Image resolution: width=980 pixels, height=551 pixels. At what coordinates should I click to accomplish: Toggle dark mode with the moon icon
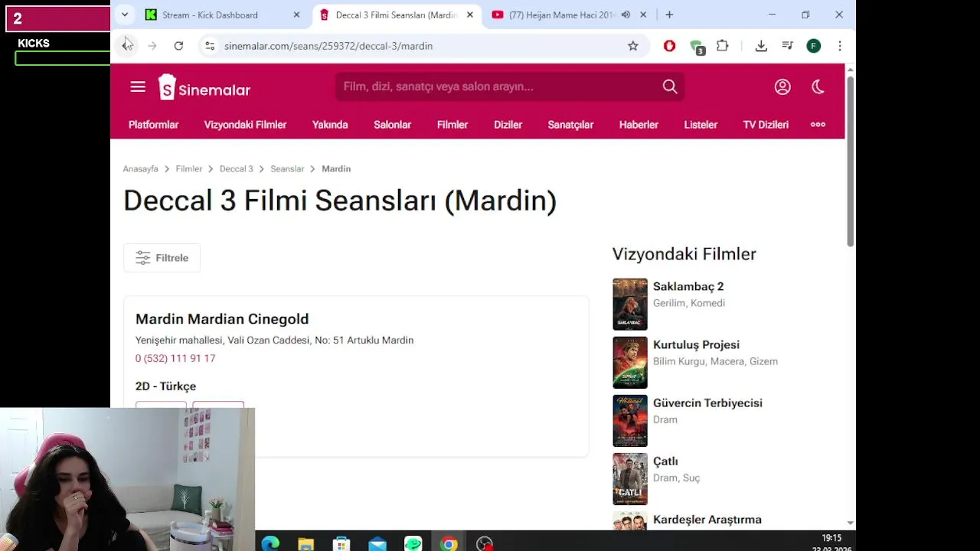(x=818, y=86)
